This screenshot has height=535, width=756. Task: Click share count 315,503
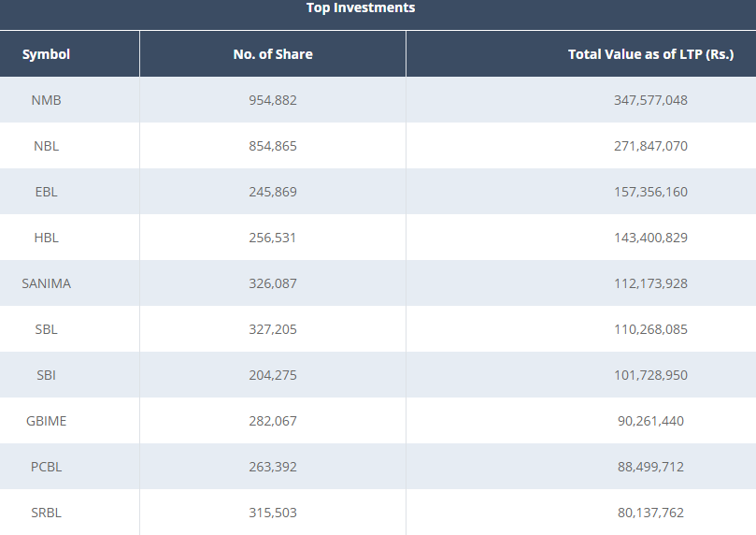(273, 513)
